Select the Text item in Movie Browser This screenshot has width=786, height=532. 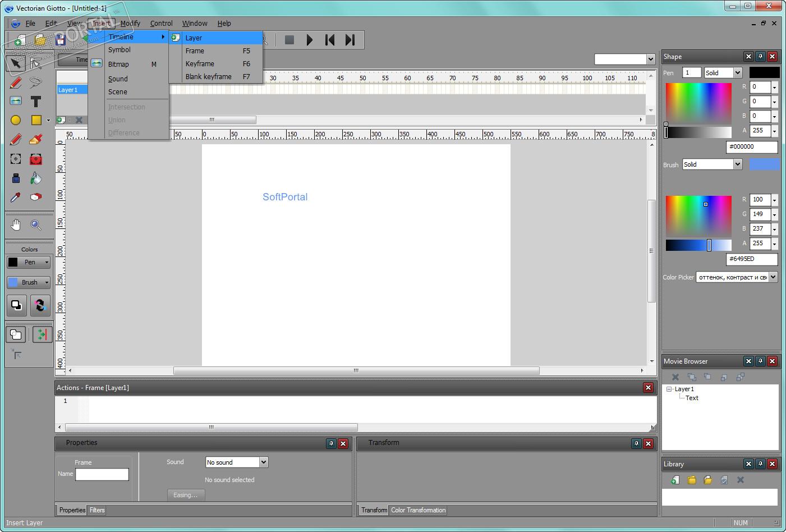tap(692, 398)
